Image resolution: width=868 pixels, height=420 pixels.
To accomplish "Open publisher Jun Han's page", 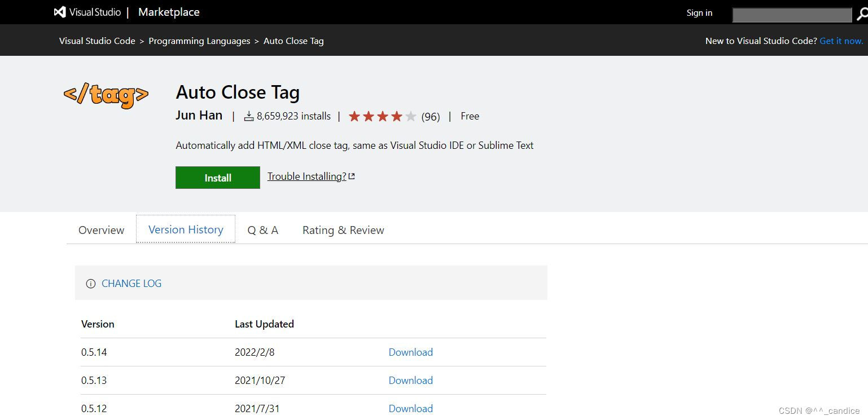I will tap(199, 115).
